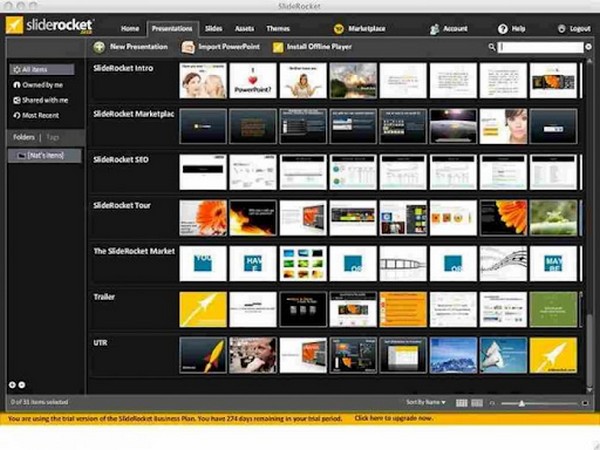
Task: Click the New Presentation plus icon
Action: pos(98,47)
